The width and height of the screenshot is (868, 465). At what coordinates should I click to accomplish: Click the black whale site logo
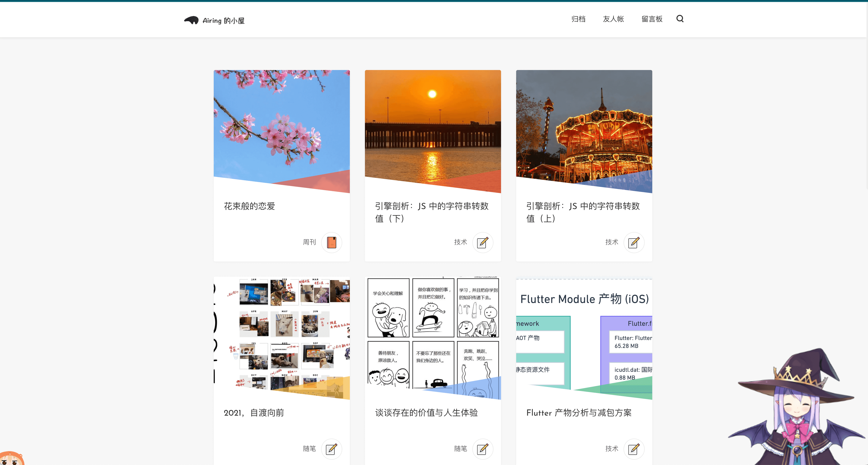pos(191,20)
